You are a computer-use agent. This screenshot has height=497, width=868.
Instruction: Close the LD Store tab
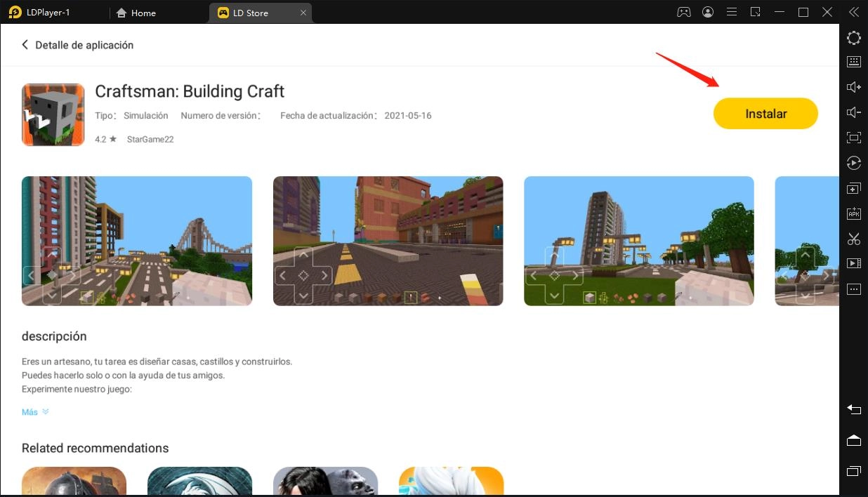tap(303, 13)
